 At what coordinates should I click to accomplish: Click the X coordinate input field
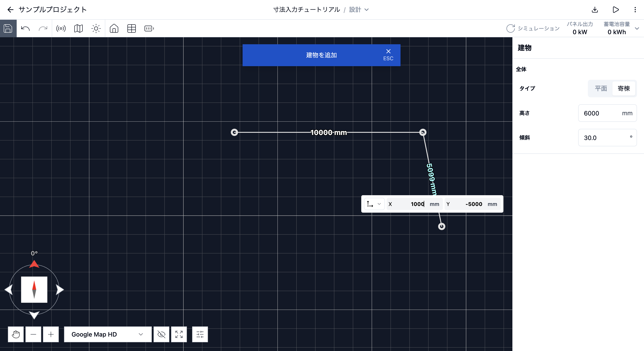pos(415,204)
